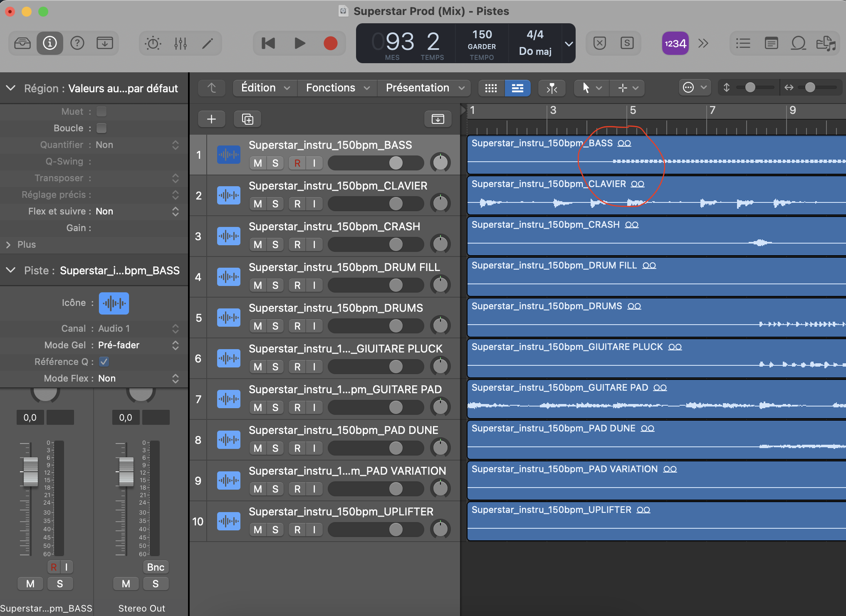Click the Bnc button on Stereo Out
846x616 pixels.
click(155, 567)
